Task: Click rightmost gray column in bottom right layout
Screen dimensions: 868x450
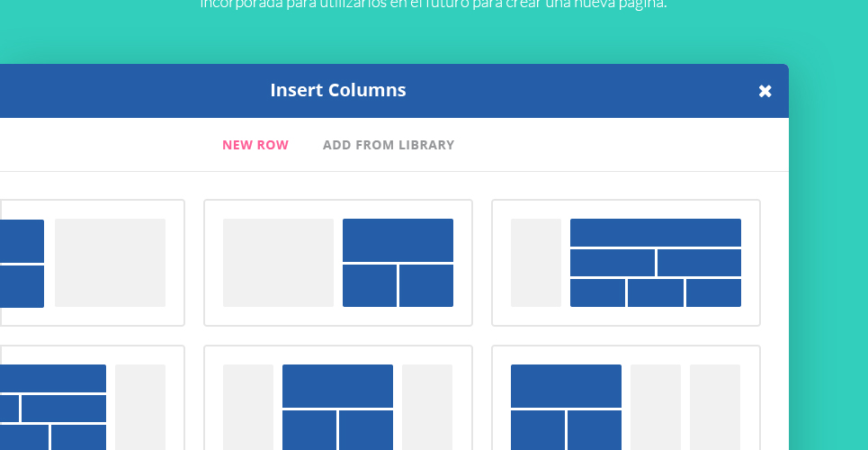Action: click(715, 408)
